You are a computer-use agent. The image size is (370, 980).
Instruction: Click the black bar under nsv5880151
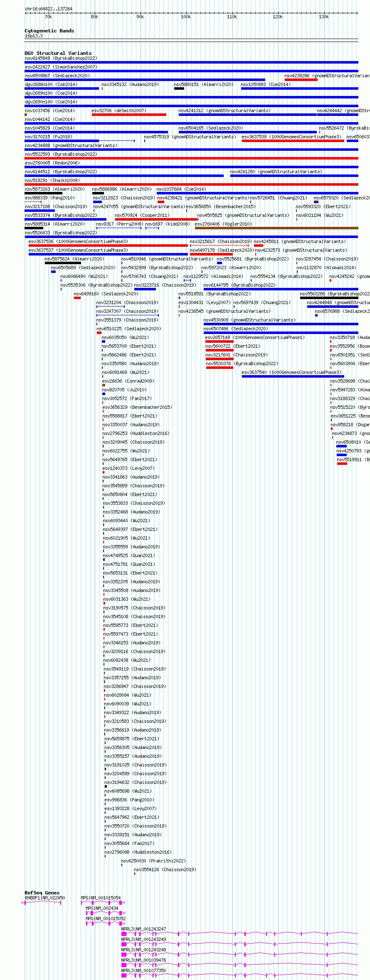[179, 88]
